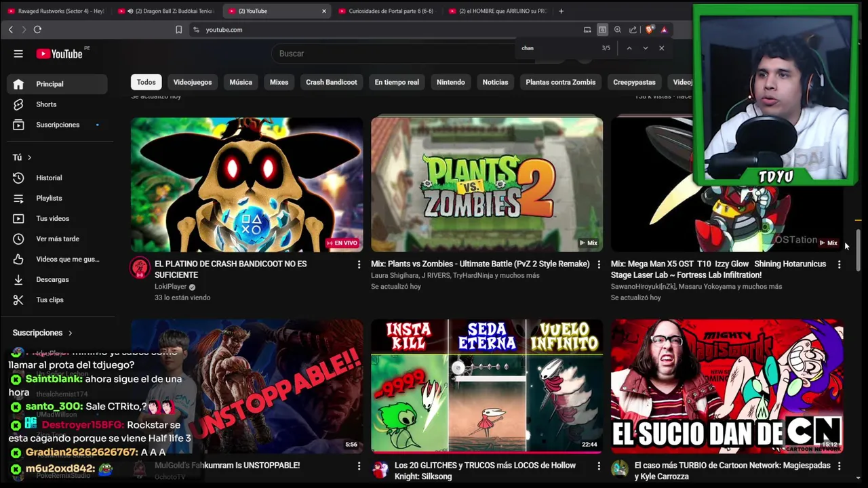Open options menu for Crash Bandicoot livestream
The image size is (868, 488).
(359, 264)
